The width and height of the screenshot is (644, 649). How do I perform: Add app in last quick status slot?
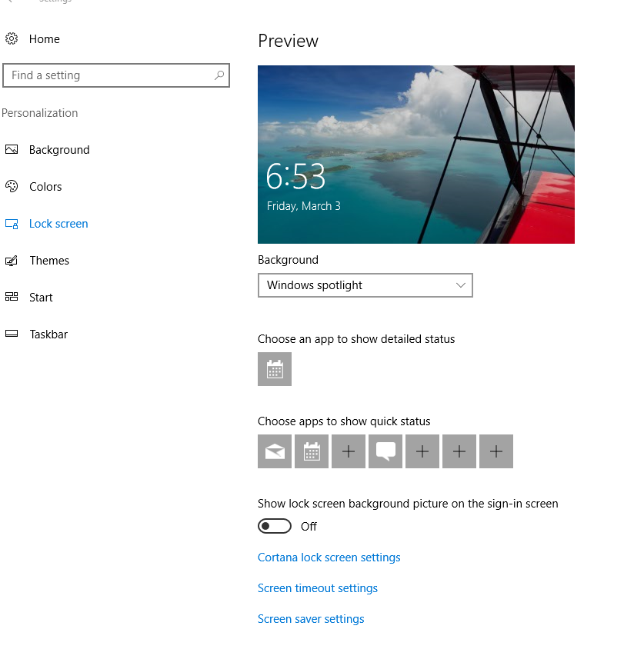click(x=496, y=451)
